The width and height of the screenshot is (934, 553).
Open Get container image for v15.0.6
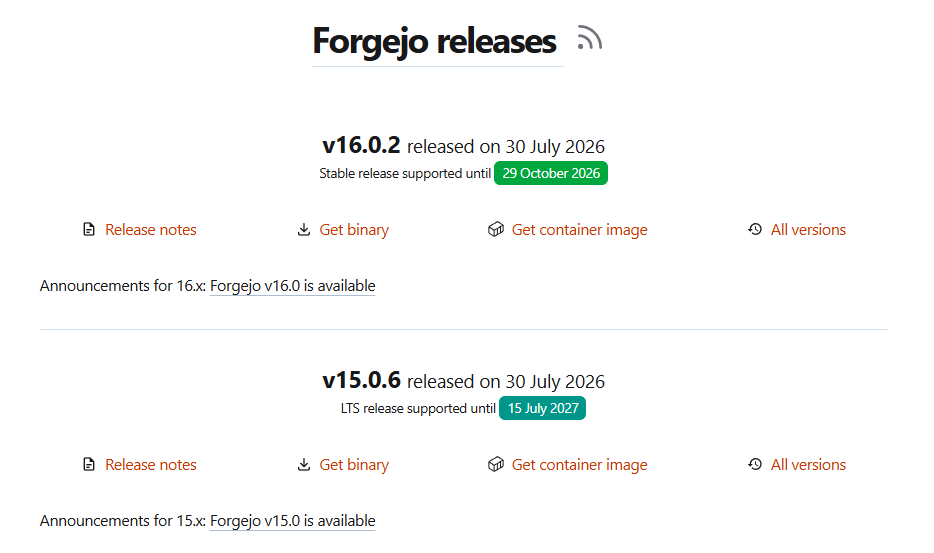(580, 465)
